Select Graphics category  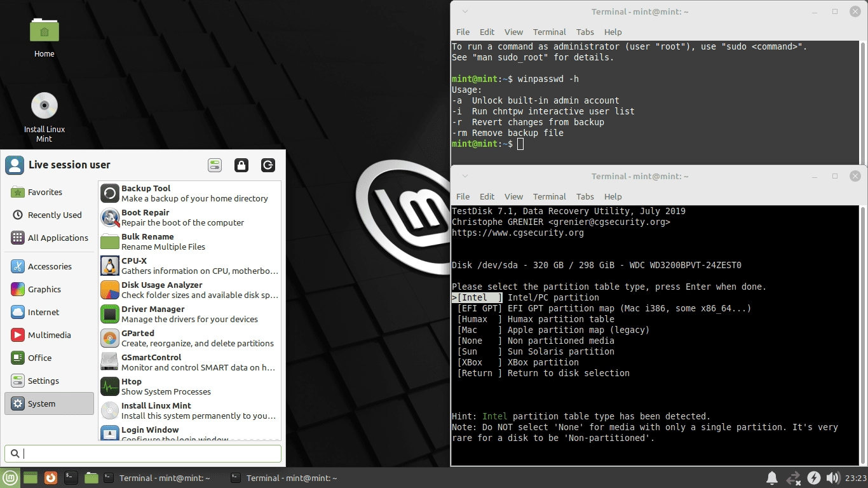pos(50,289)
